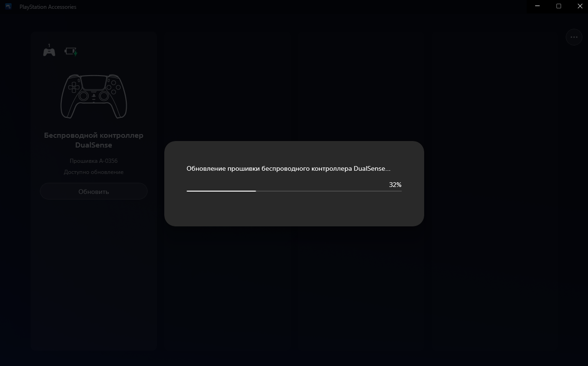
Task: Click the 'Прошивка A-0356' firmware version text
Action: pyautogui.click(x=94, y=161)
